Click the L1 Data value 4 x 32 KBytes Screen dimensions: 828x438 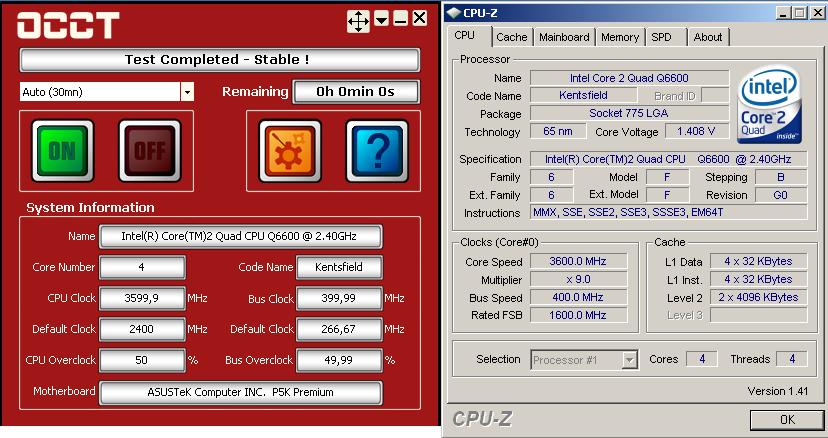(759, 262)
